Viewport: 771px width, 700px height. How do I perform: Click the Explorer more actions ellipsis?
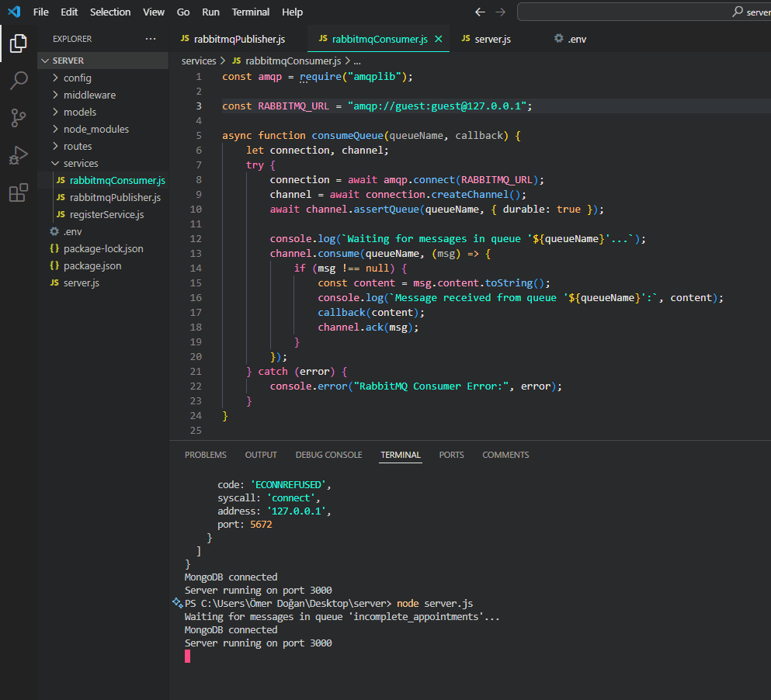[150, 39]
